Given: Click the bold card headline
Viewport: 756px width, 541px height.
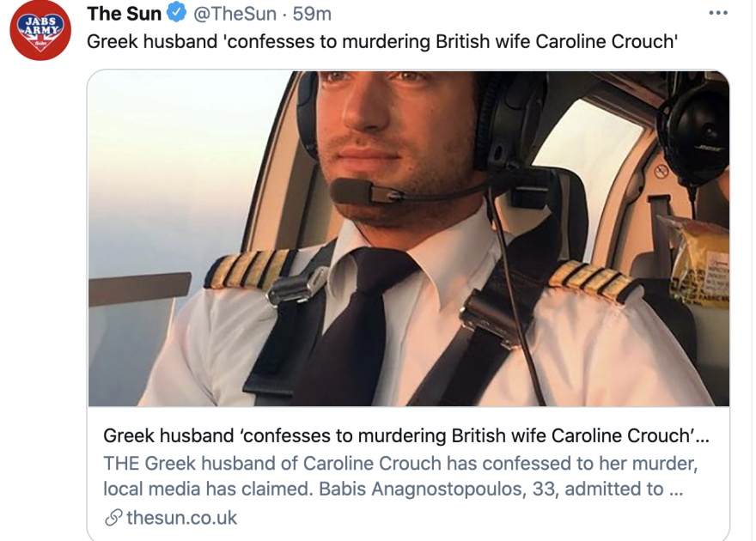Looking at the screenshot, I should click(405, 436).
